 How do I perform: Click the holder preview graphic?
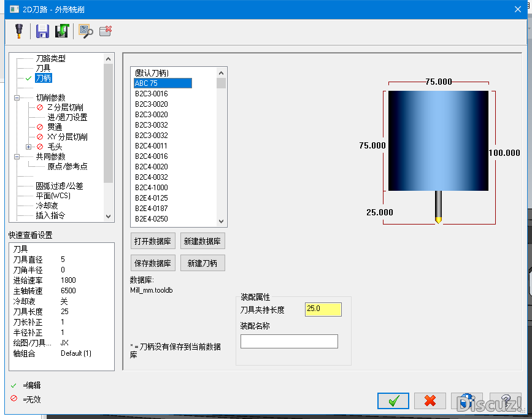click(438, 140)
